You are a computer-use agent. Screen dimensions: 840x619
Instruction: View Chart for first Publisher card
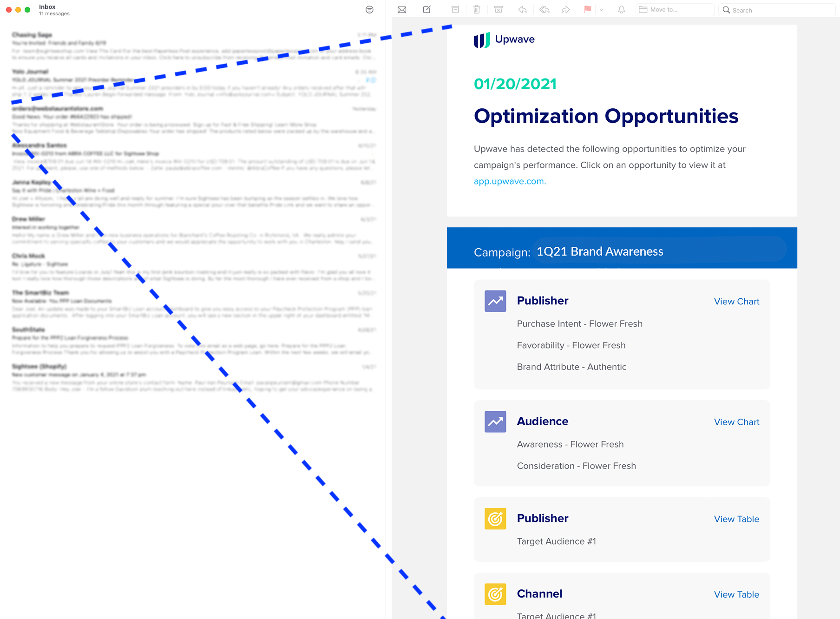point(736,301)
